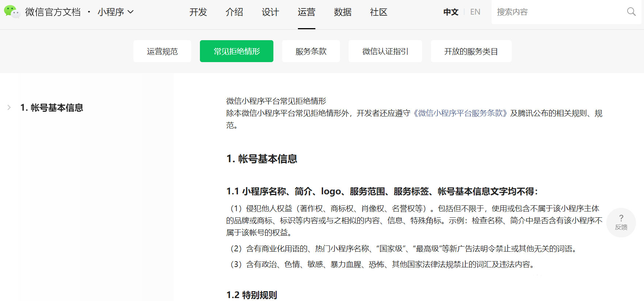The width and height of the screenshot is (644, 301).
Task: Switch language to 中文
Action: (x=451, y=12)
